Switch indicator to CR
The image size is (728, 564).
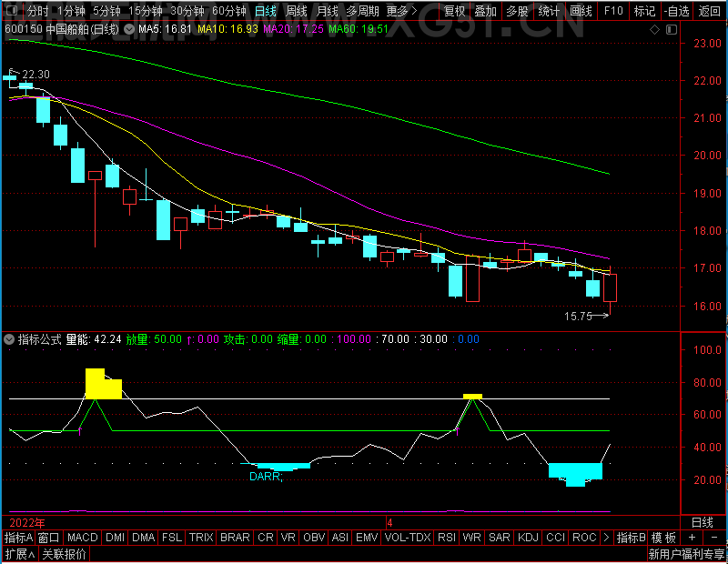pyautogui.click(x=266, y=538)
